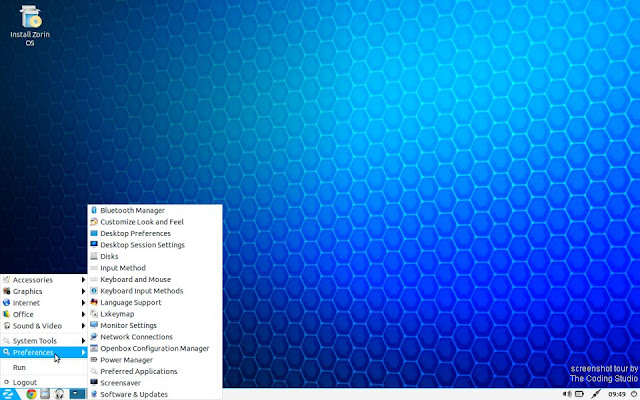Click the volume speaker tray icon
640x400 pixels.
point(567,394)
